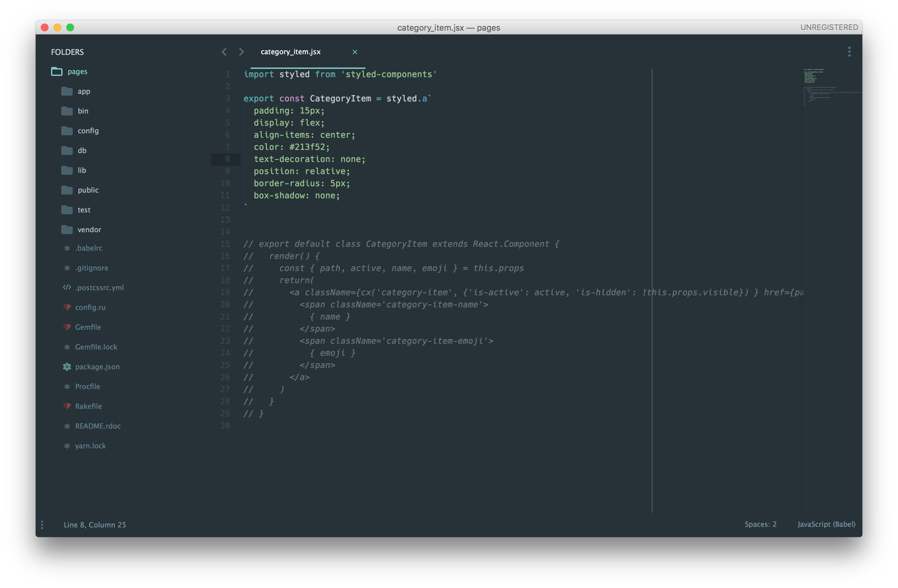Close the category_item.jsx tab
Image resolution: width=898 pixels, height=588 pixels.
355,52
